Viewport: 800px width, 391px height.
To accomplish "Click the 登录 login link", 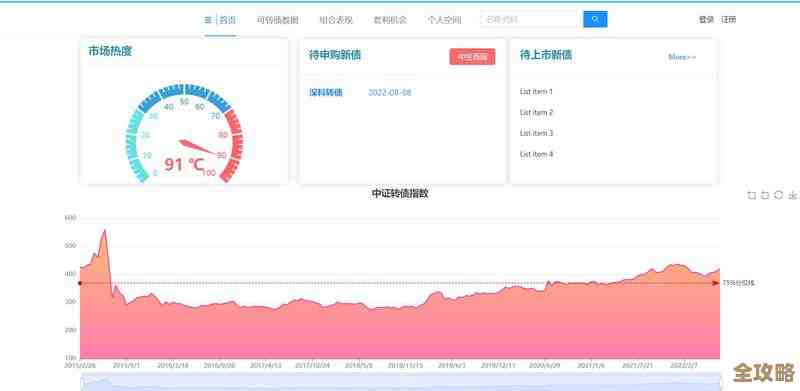I will point(706,19).
